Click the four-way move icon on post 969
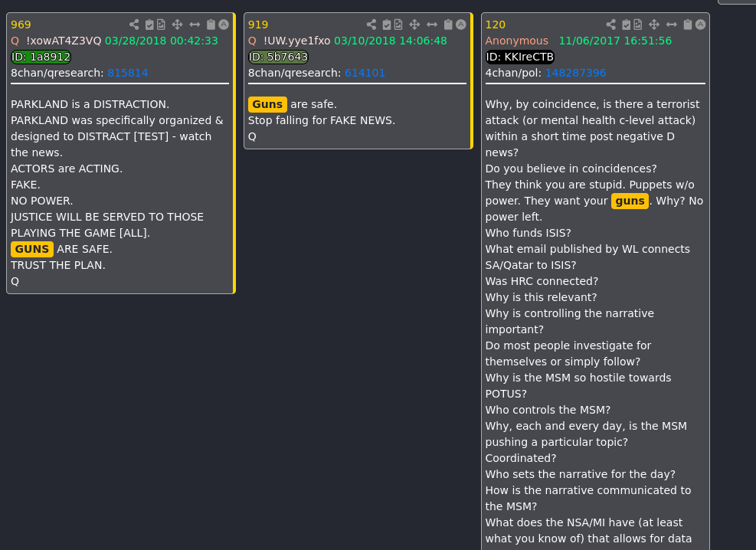This screenshot has height=550, width=756. pyautogui.click(x=177, y=25)
